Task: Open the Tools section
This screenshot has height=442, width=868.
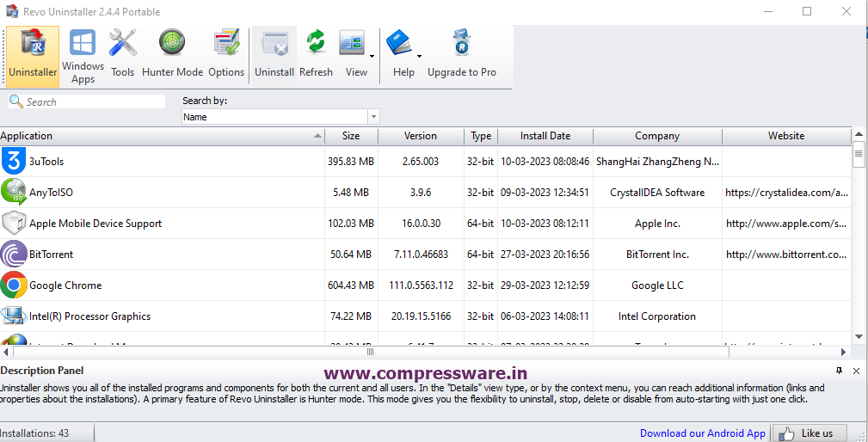Action: point(122,57)
